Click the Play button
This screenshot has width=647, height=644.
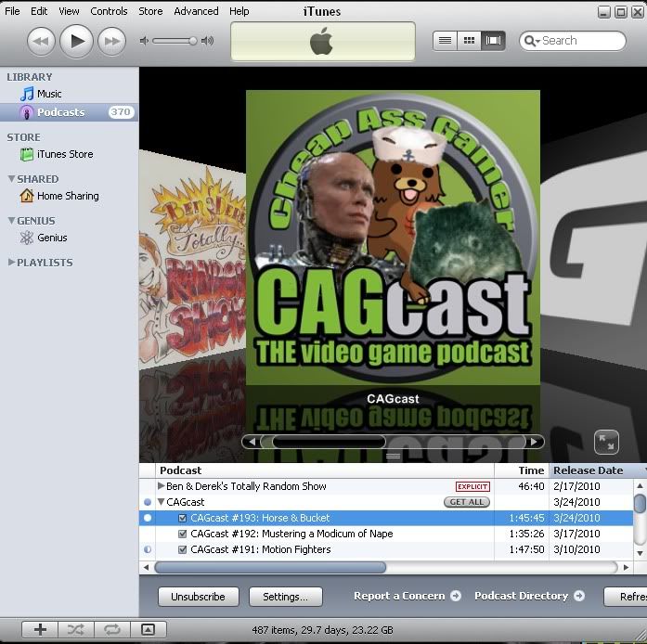(76, 41)
